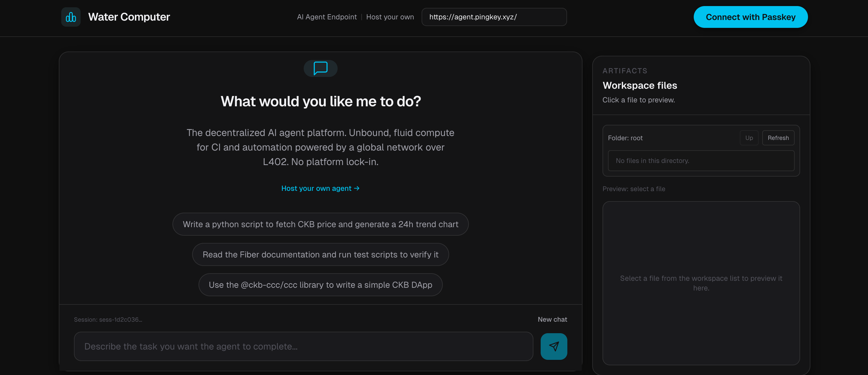Click the No files in this directory text
The height and width of the screenshot is (375, 868).
click(652, 161)
